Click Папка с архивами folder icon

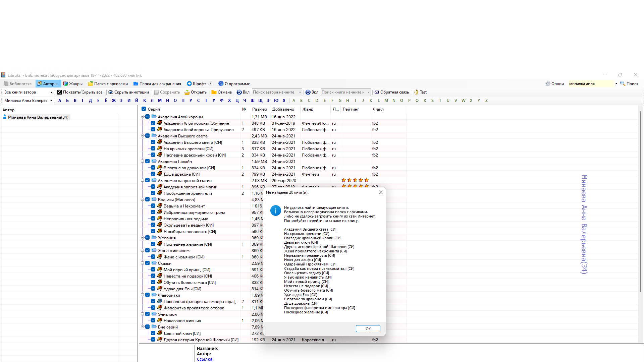click(91, 84)
